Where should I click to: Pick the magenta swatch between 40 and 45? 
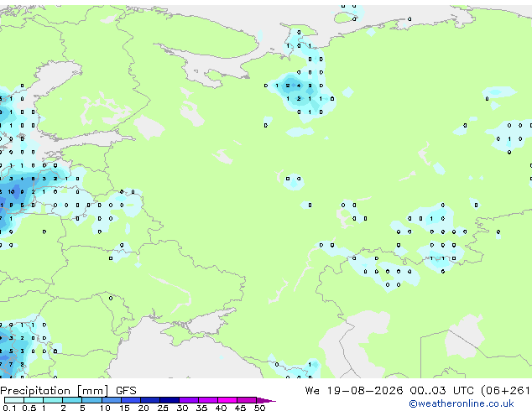coord(227,400)
